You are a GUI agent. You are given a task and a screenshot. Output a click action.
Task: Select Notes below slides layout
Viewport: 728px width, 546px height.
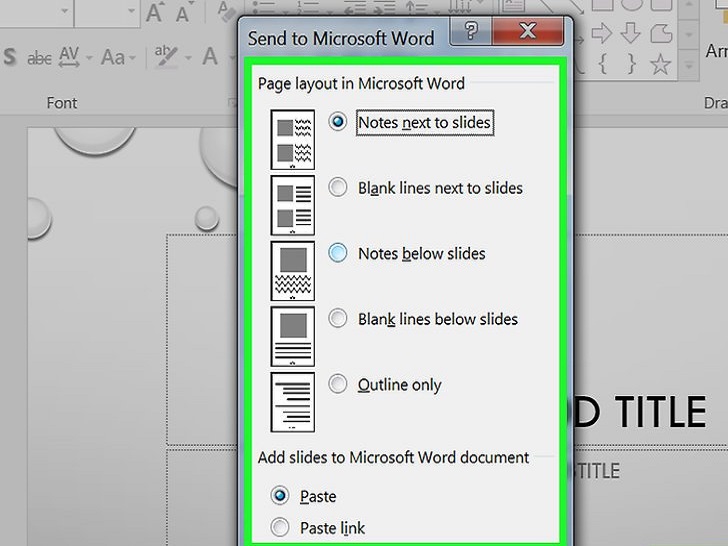pos(338,253)
